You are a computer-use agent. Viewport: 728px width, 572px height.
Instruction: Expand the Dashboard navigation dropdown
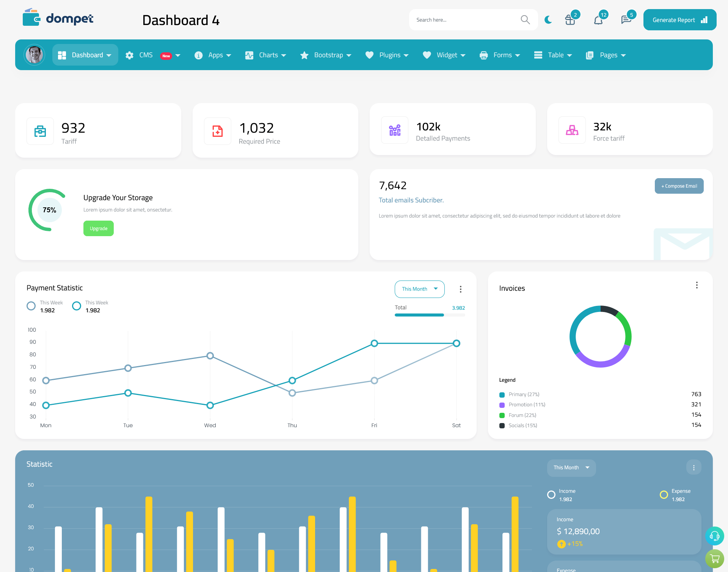(x=109, y=55)
